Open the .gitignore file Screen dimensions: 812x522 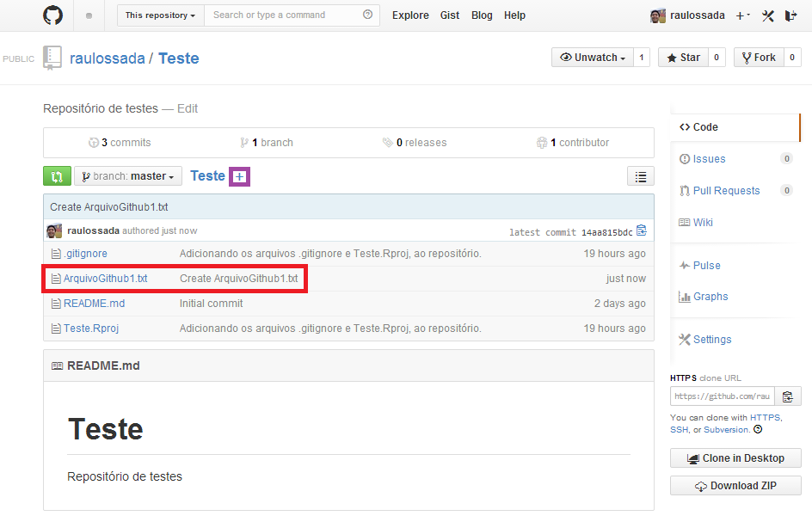pyautogui.click(x=85, y=254)
